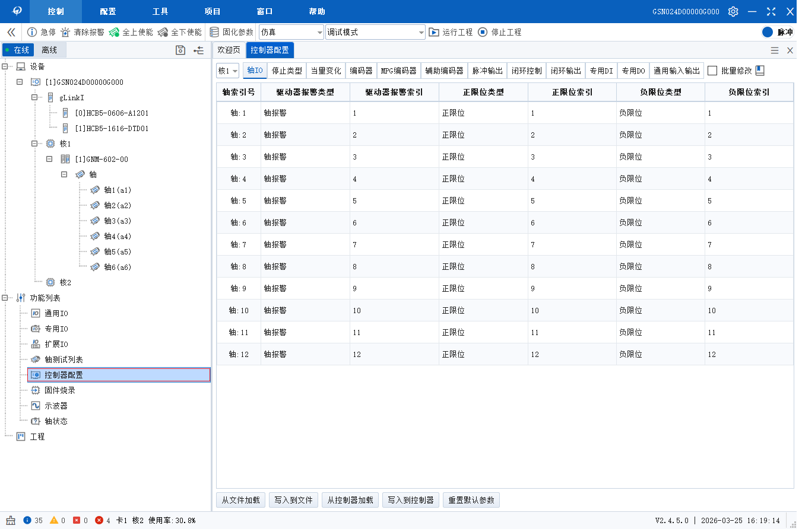This screenshot has width=802, height=532.
Task: Click the write to controller (写入到控制器) button
Action: (411, 500)
